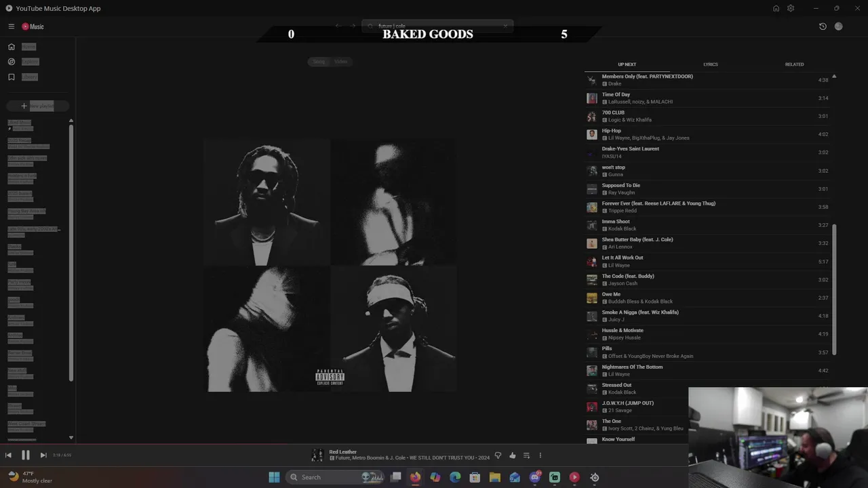Open Microsoft Edge from the taskbar
The image size is (868, 488).
[455, 477]
